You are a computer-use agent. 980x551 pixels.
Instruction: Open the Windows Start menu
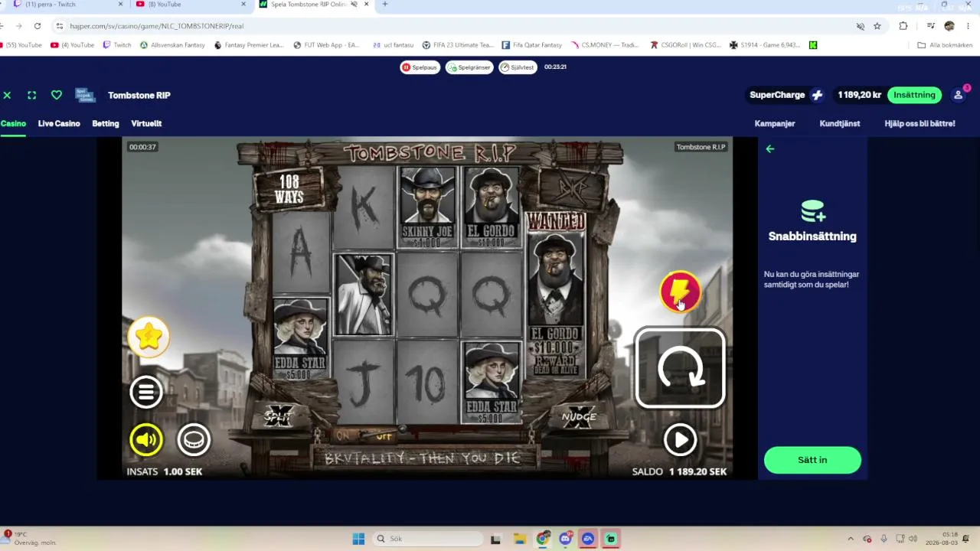click(358, 539)
